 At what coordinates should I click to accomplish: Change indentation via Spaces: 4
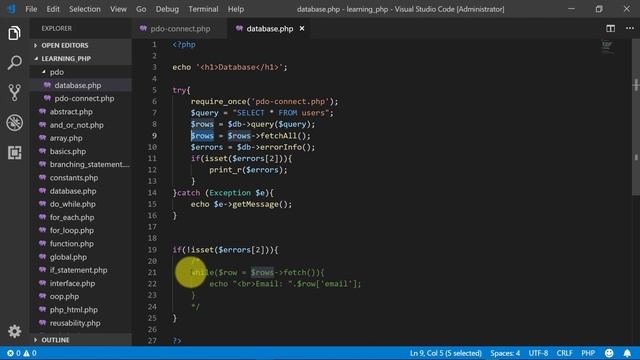[x=505, y=353]
